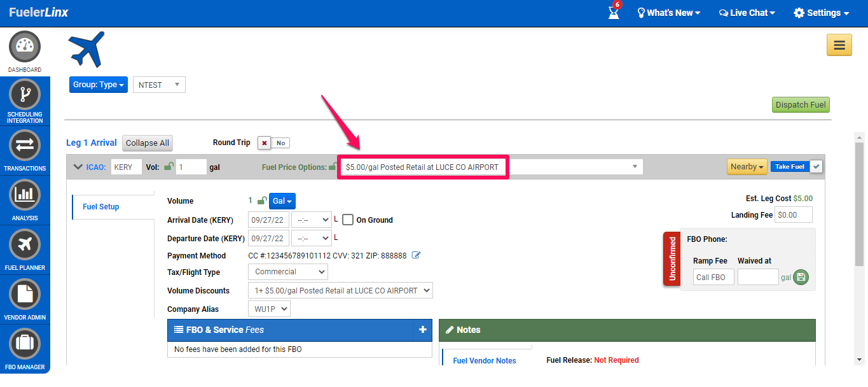
Task: Open the arrival time dropdown
Action: pyautogui.click(x=311, y=220)
